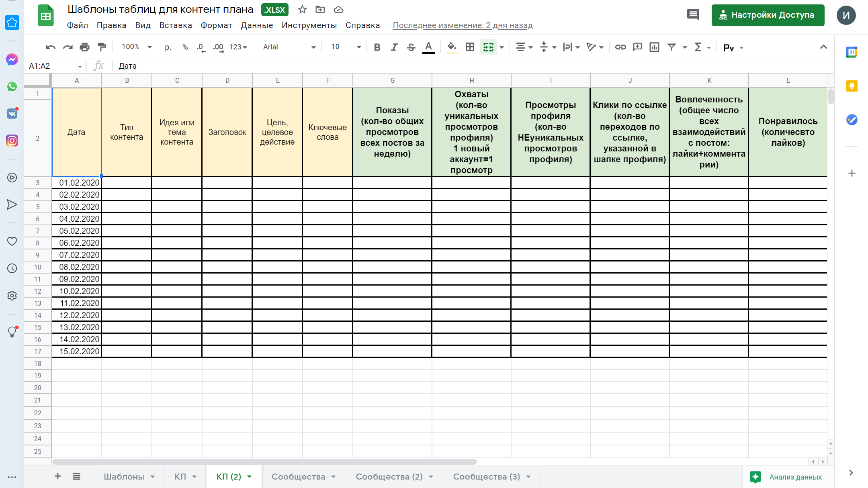Open the Arial font dropdown
The width and height of the screenshot is (868, 488).
pyautogui.click(x=289, y=47)
